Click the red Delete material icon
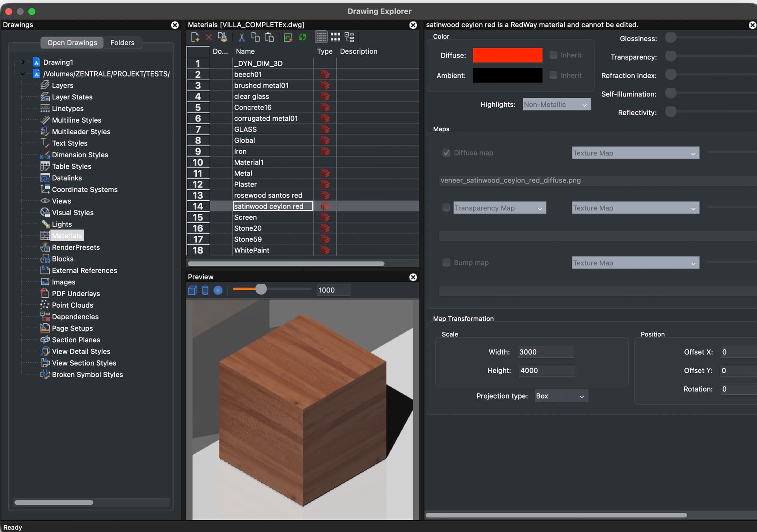757x532 pixels. pos(209,37)
